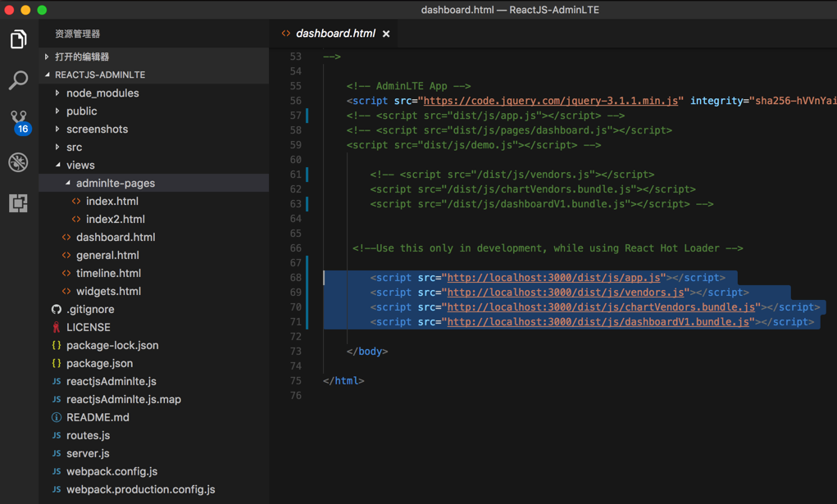Screen dimensions: 837x504
Task: Open README.md in the explorer
Action: pyautogui.click(x=98, y=418)
